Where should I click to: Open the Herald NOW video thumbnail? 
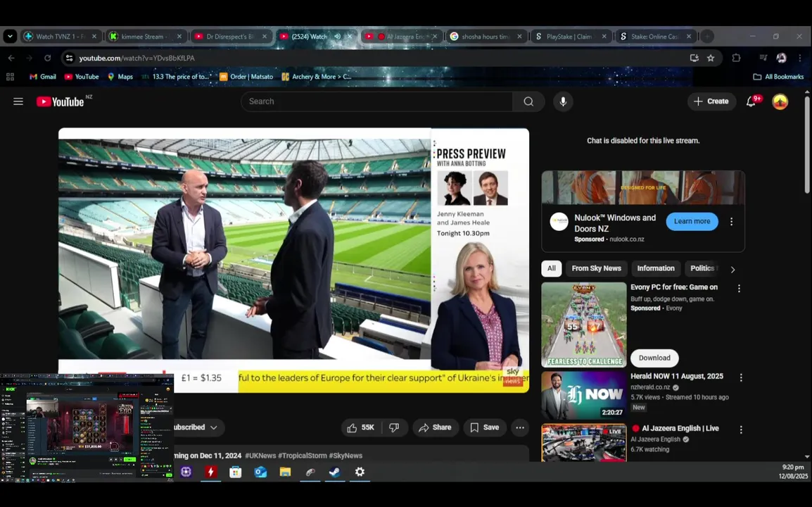pos(583,395)
